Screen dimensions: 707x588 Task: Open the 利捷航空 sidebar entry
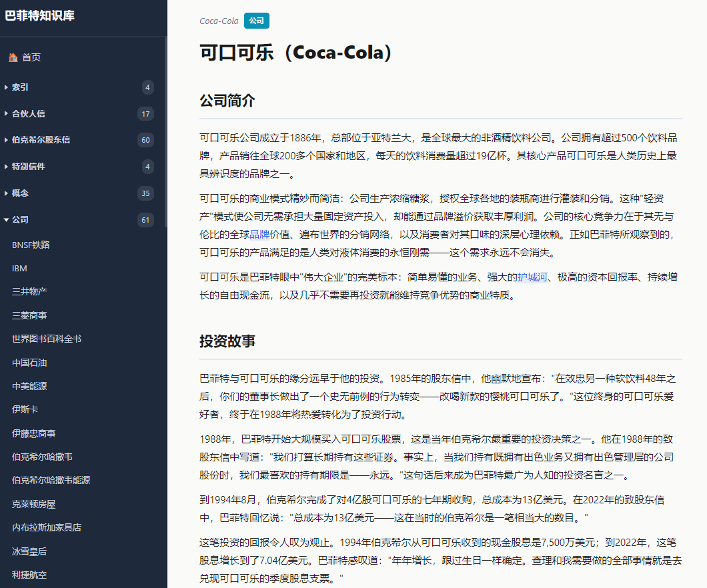click(x=29, y=575)
